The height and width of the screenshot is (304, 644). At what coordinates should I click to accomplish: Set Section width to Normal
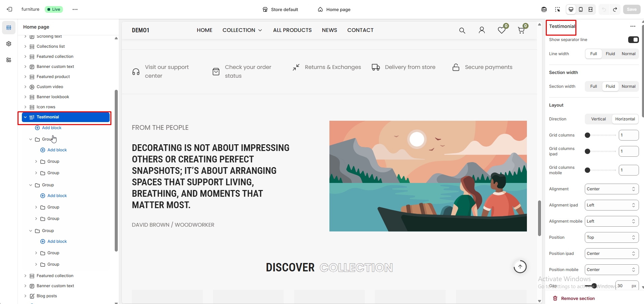(x=628, y=86)
